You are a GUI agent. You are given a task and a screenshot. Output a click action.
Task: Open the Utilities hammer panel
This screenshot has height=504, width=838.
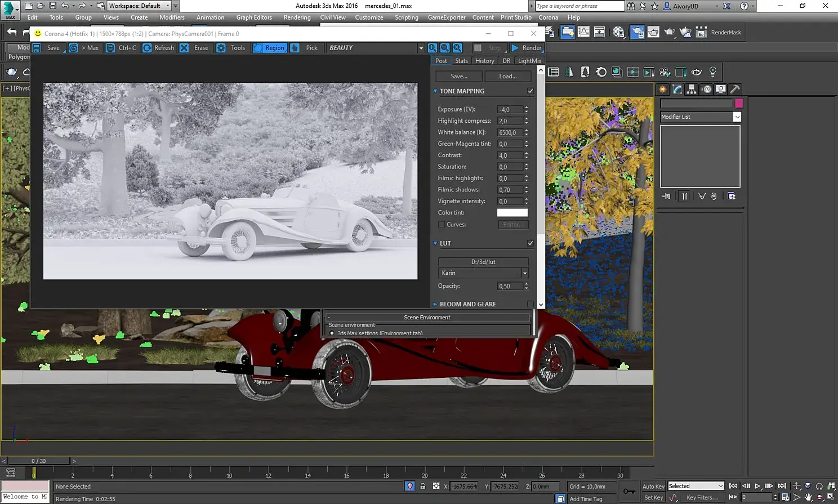pos(735,89)
